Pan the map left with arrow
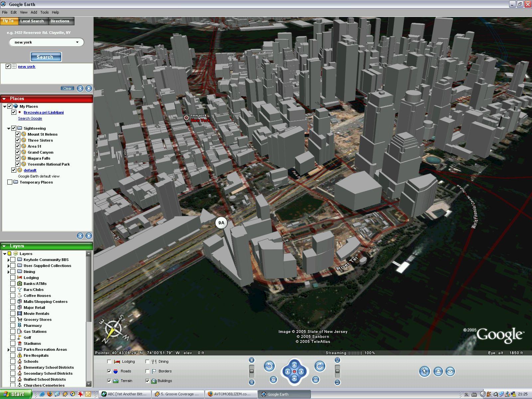 click(x=288, y=372)
